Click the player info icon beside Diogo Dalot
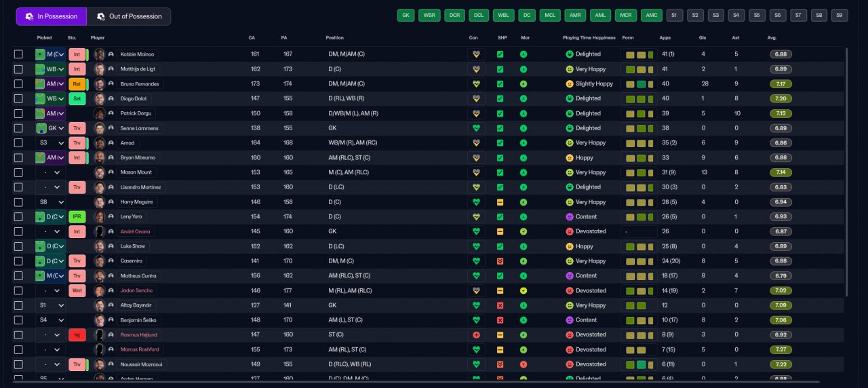 pyautogui.click(x=111, y=98)
